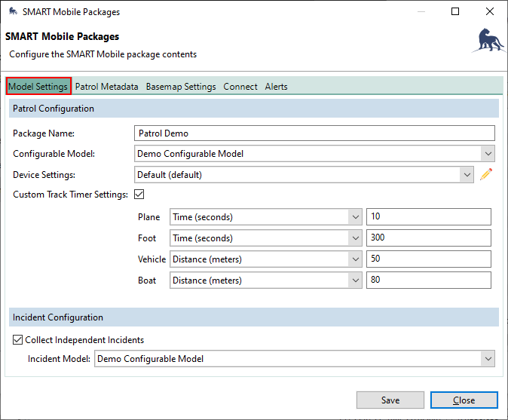Expand the Boat track type dropdown

pos(266,281)
